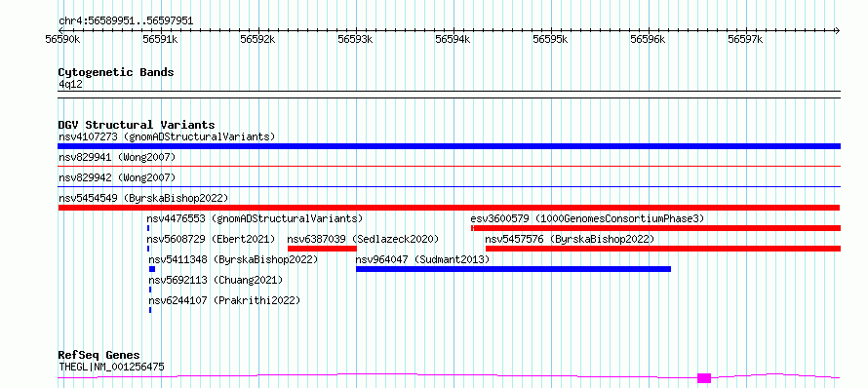868x388 pixels.
Task: Click the magenta THEGL exon block
Action: 703,378
